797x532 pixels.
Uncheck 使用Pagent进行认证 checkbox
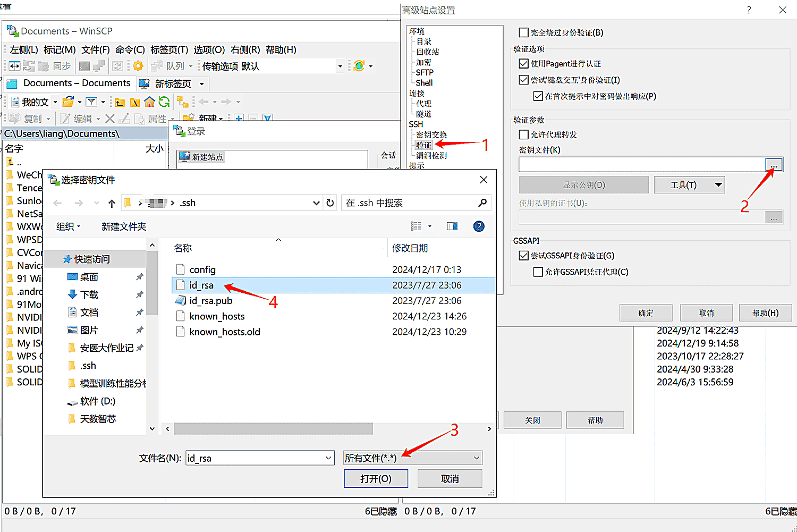(524, 64)
